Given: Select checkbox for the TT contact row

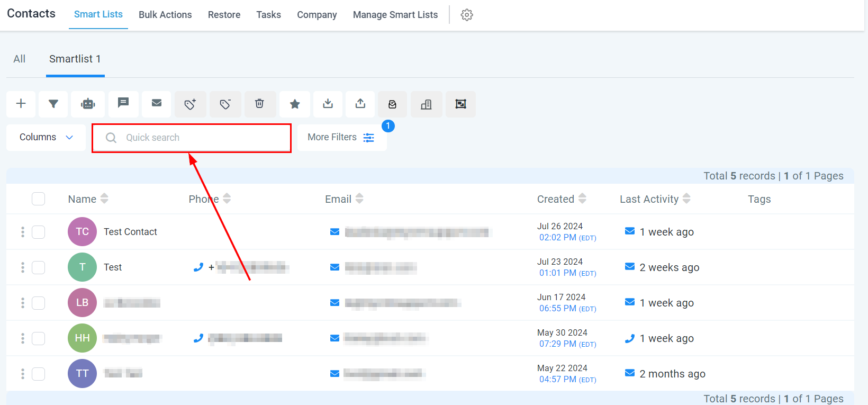Looking at the screenshot, I should [38, 374].
